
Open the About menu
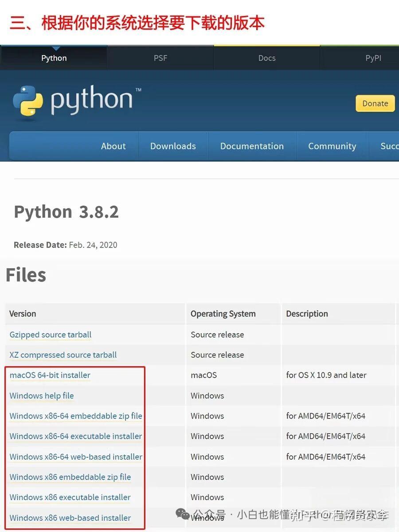113,146
